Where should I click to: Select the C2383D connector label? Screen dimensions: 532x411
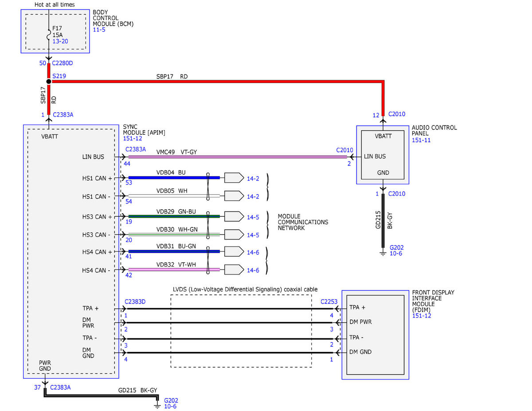coord(135,302)
